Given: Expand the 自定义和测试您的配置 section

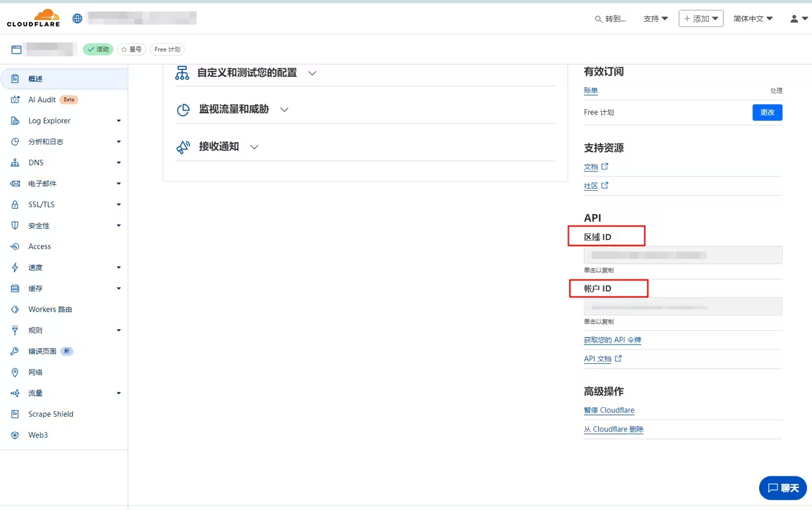Looking at the screenshot, I should tap(312, 73).
